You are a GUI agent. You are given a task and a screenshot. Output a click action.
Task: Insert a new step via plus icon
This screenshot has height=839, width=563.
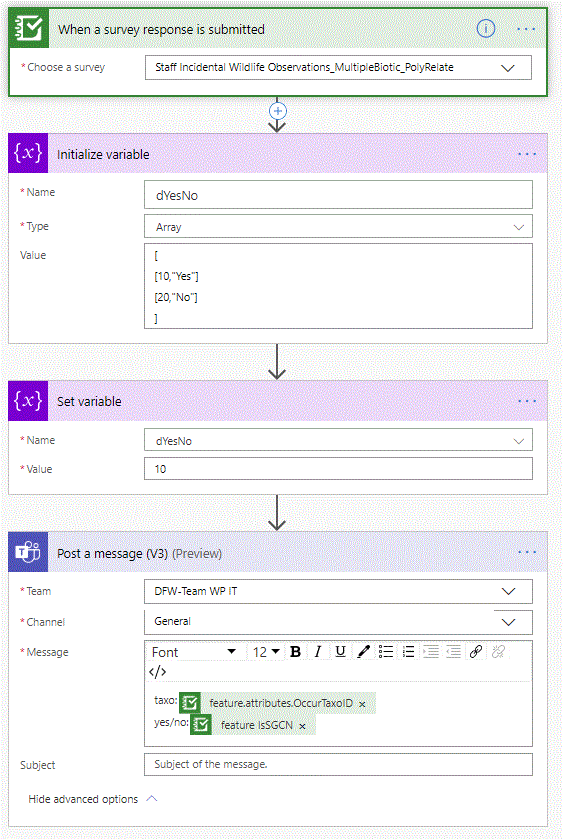coord(277,111)
